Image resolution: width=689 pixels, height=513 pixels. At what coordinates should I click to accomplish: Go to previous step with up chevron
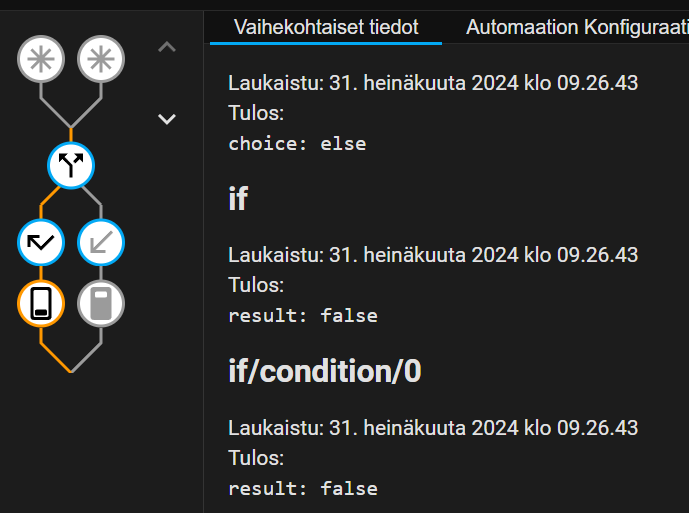pyautogui.click(x=167, y=47)
